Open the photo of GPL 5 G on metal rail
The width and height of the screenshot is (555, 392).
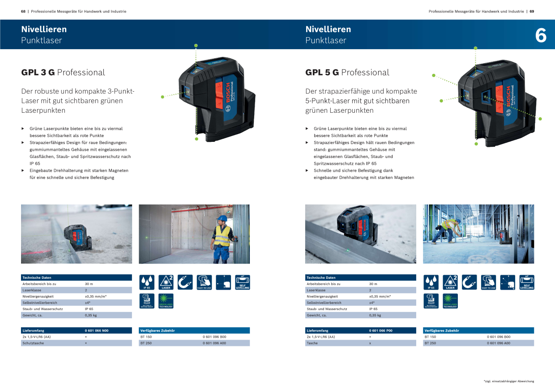pyautogui.click(x=361, y=234)
